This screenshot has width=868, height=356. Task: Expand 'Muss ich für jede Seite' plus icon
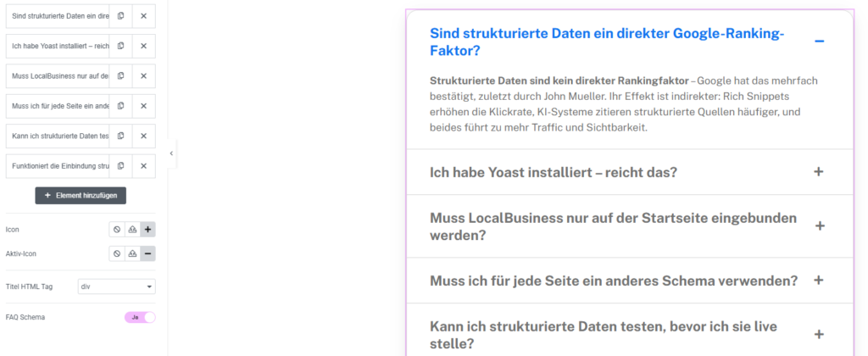click(820, 281)
